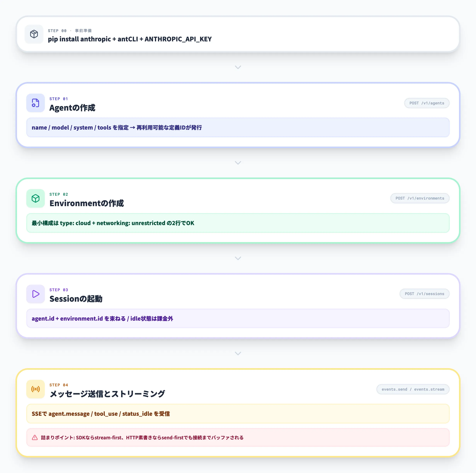Click the chevron below Environment card
476x473 pixels.
(x=238, y=258)
